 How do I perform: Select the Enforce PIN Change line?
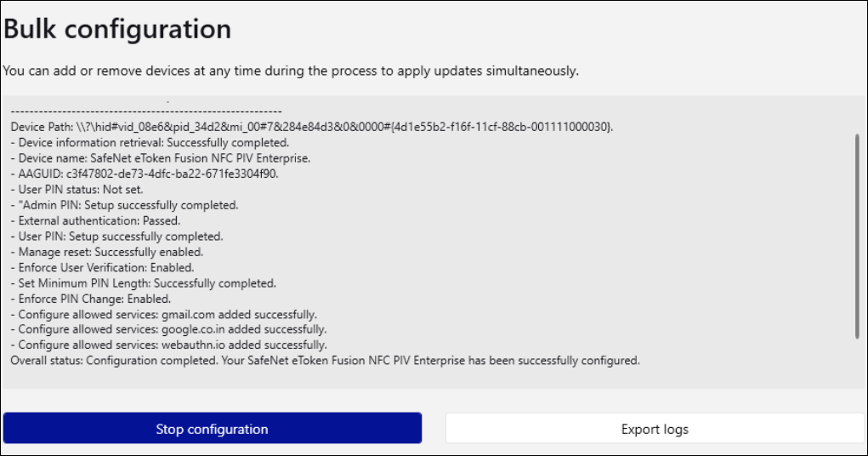pyautogui.click(x=91, y=299)
